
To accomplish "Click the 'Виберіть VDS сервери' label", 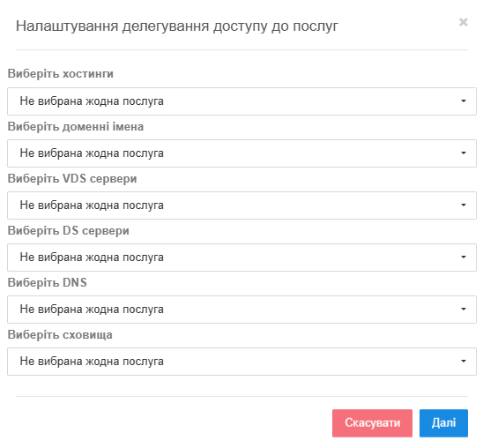I will pos(72,179).
